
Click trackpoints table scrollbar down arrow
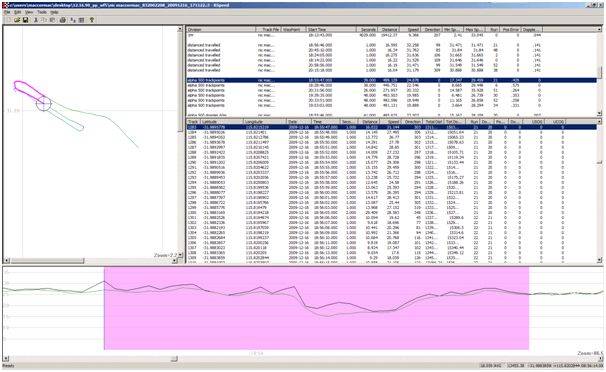(599, 261)
